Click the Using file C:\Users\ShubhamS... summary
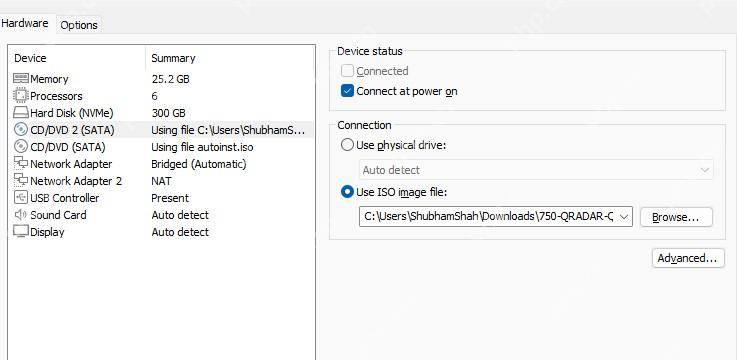 228,130
